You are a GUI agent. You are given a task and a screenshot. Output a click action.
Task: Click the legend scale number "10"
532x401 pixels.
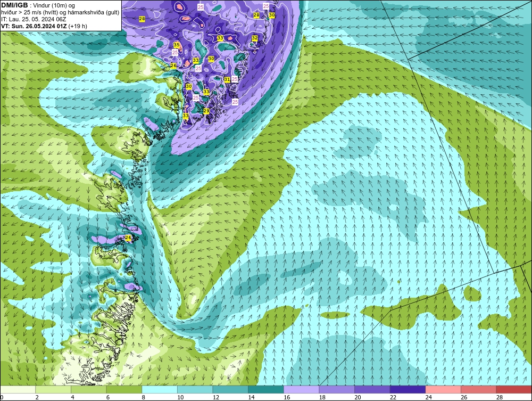pyautogui.click(x=180, y=397)
